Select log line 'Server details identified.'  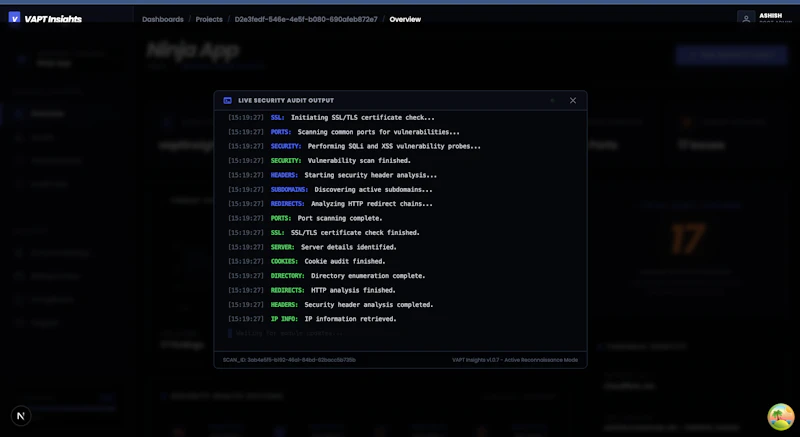tap(349, 247)
